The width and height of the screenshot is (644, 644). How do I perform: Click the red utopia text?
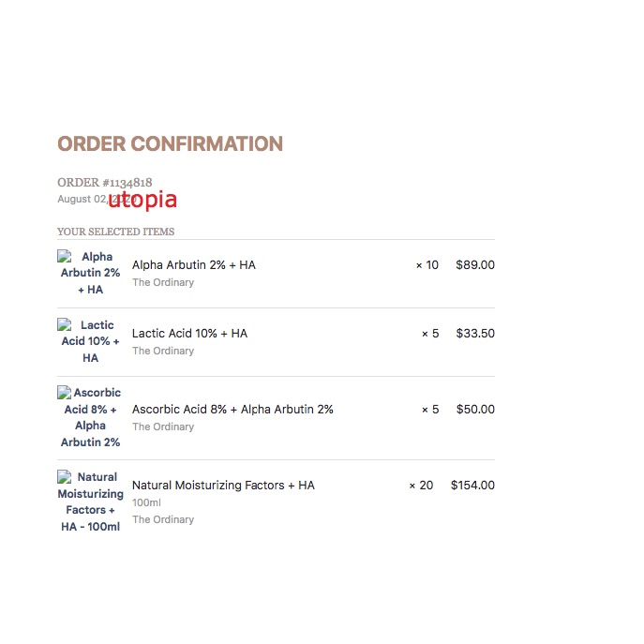[x=142, y=200]
